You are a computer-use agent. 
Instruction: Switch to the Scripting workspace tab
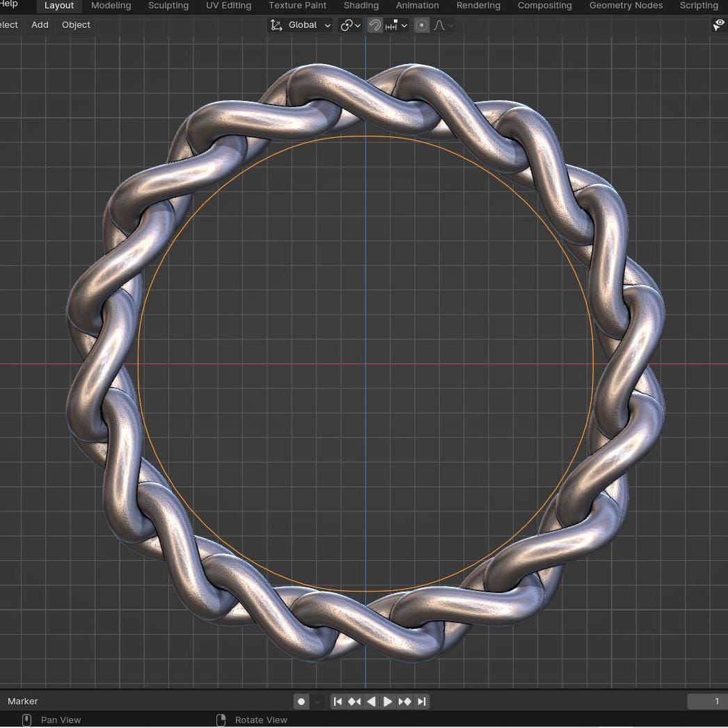point(699,6)
